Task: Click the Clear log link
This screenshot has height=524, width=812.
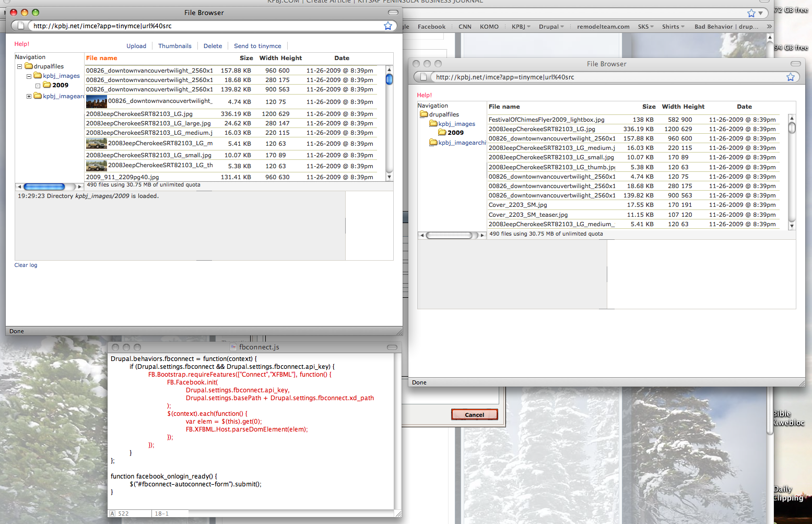Action: (26, 265)
